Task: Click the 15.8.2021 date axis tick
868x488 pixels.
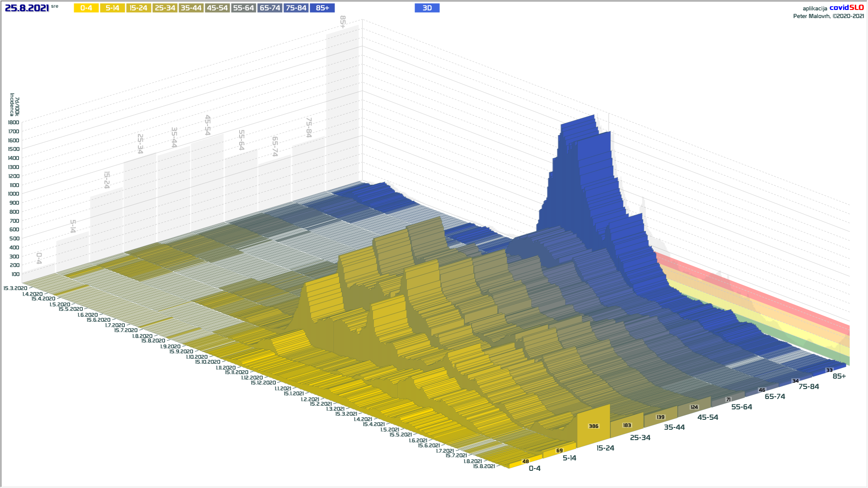Action: [x=484, y=466]
